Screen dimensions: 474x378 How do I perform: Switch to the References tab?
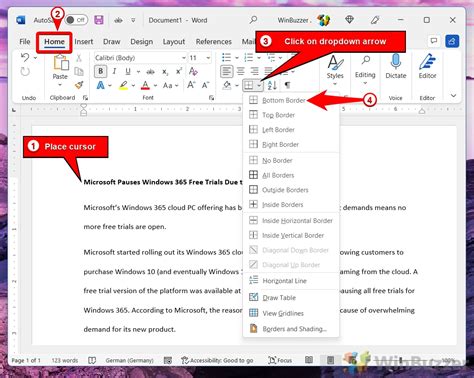(214, 42)
